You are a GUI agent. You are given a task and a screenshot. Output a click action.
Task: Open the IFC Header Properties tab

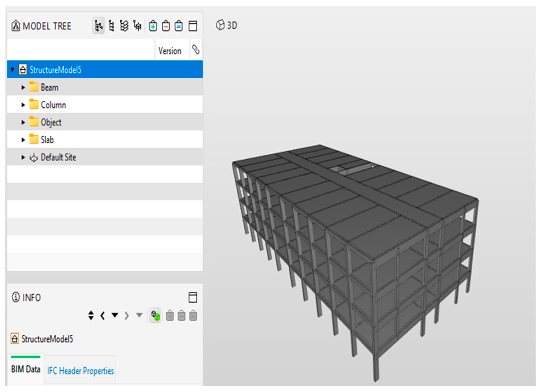pyautogui.click(x=80, y=371)
